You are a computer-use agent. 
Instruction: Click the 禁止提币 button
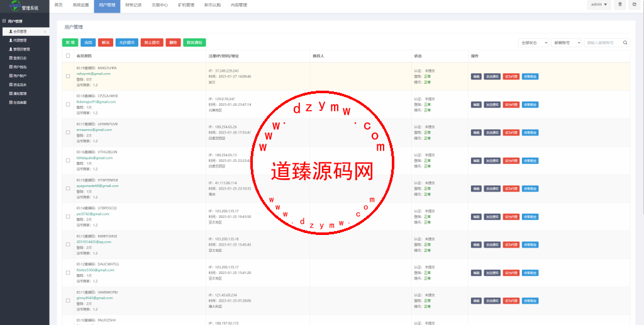(152, 42)
